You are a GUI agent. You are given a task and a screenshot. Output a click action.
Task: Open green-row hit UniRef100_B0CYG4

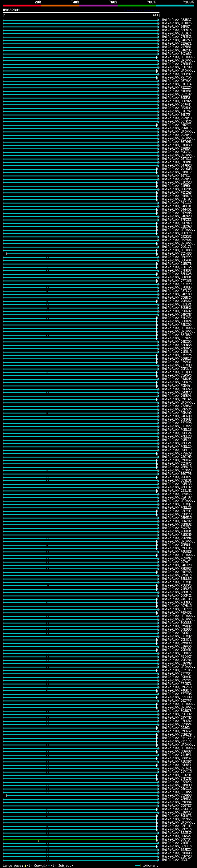pos(177,839)
